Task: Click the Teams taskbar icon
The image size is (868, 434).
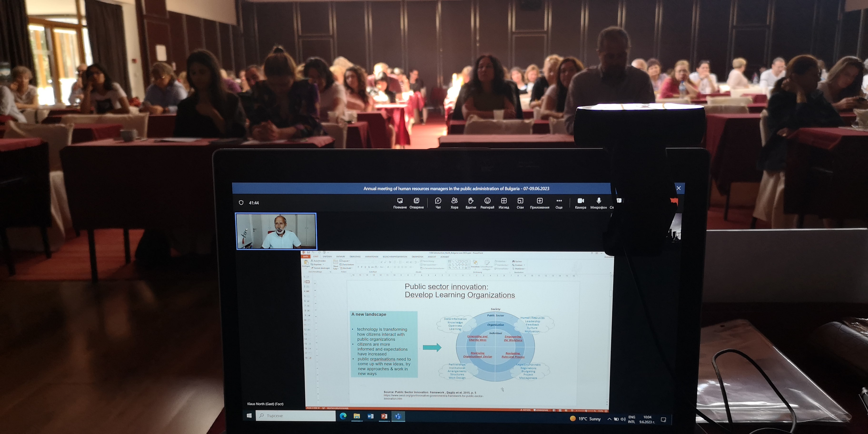Action: (x=398, y=416)
